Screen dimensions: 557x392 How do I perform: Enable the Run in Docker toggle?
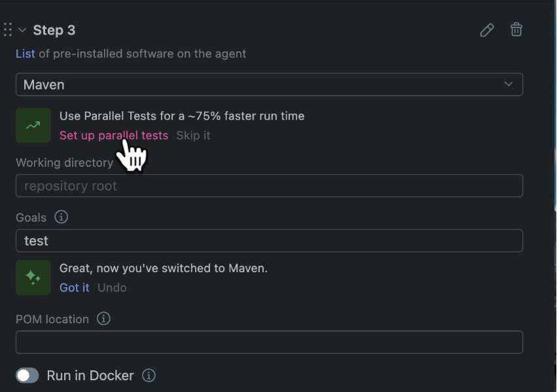27,376
